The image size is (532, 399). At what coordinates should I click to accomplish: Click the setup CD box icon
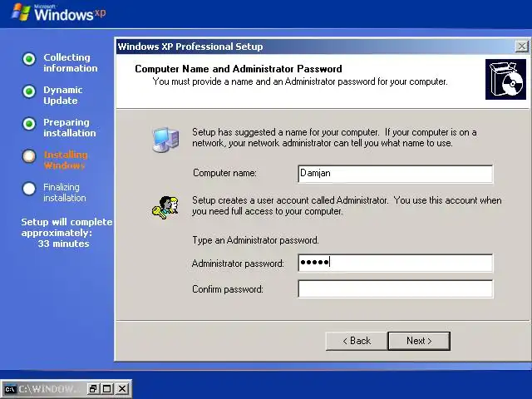pyautogui.click(x=505, y=80)
